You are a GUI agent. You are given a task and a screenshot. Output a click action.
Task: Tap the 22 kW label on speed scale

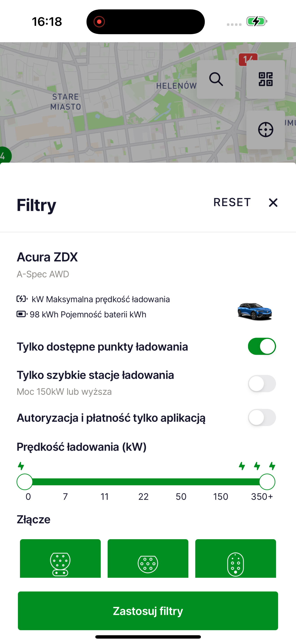(144, 496)
